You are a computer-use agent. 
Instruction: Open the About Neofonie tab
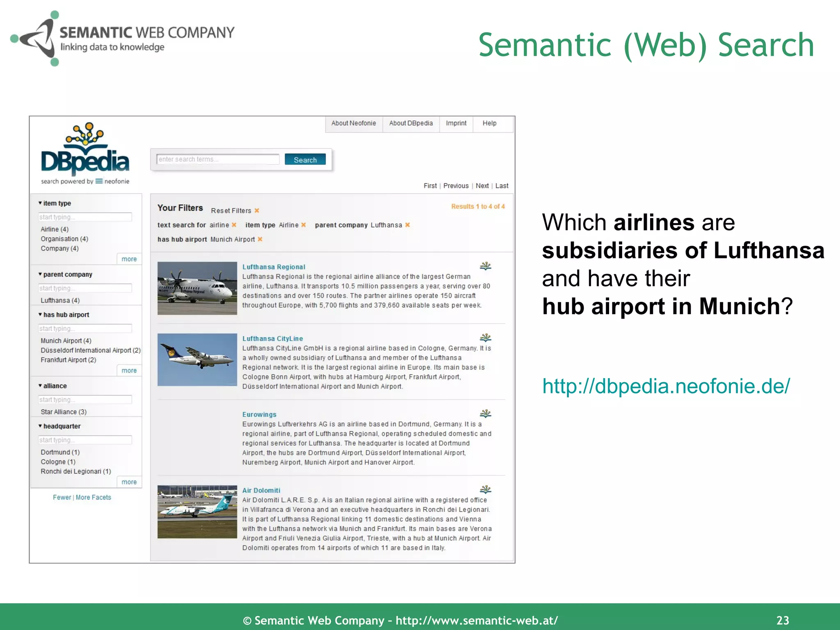point(354,123)
